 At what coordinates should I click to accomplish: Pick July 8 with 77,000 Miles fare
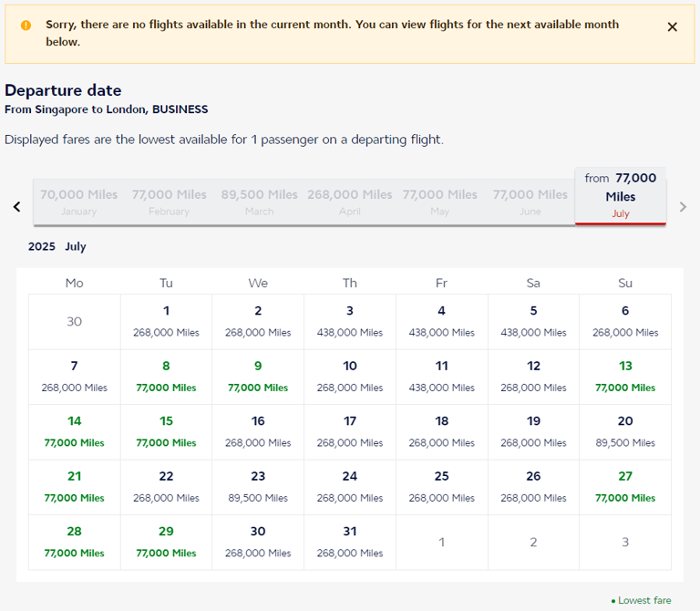166,376
